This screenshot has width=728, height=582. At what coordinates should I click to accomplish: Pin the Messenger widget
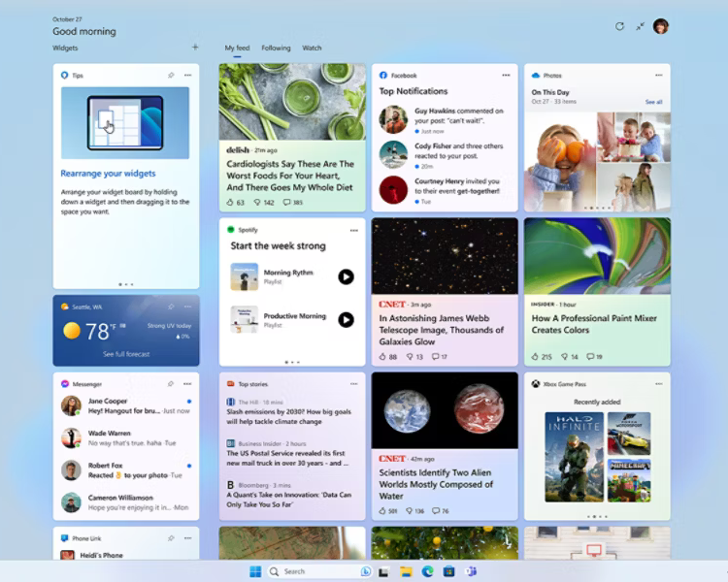coord(171,384)
